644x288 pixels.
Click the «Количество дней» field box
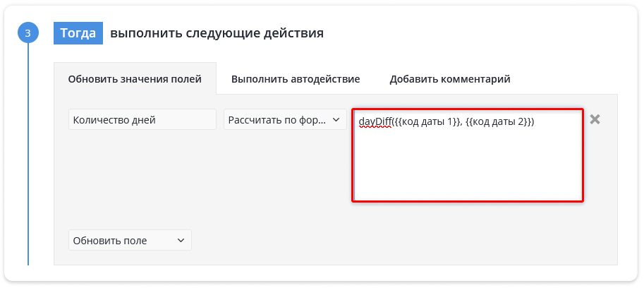[x=142, y=119]
